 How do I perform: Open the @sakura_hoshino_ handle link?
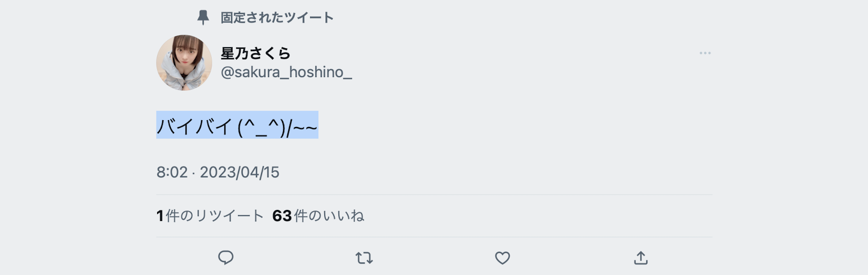point(286,72)
